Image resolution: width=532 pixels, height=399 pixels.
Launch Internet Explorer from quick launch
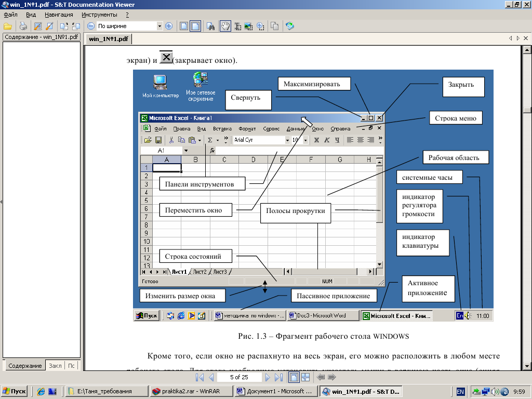pyautogui.click(x=41, y=392)
